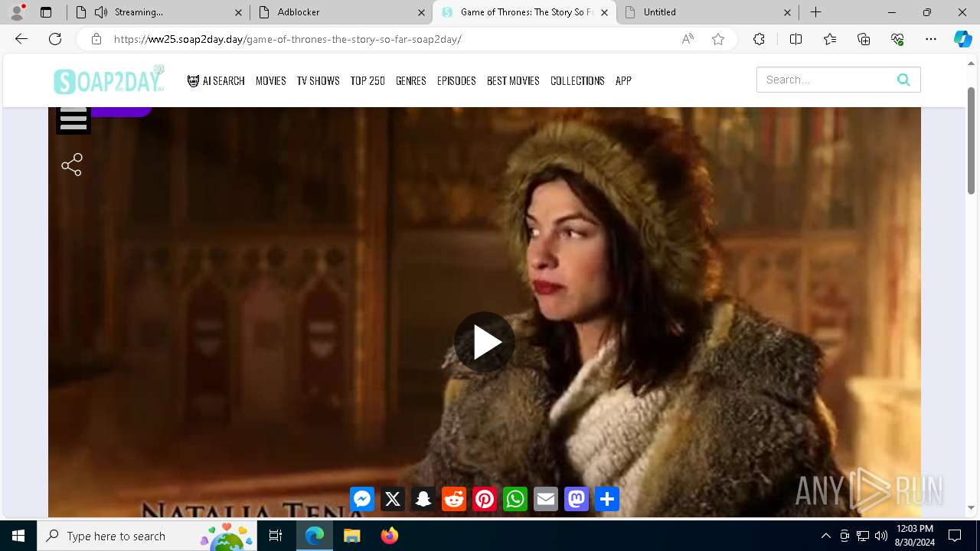The height and width of the screenshot is (551, 980).
Task: Open Task View on taskbar
Action: point(276,536)
